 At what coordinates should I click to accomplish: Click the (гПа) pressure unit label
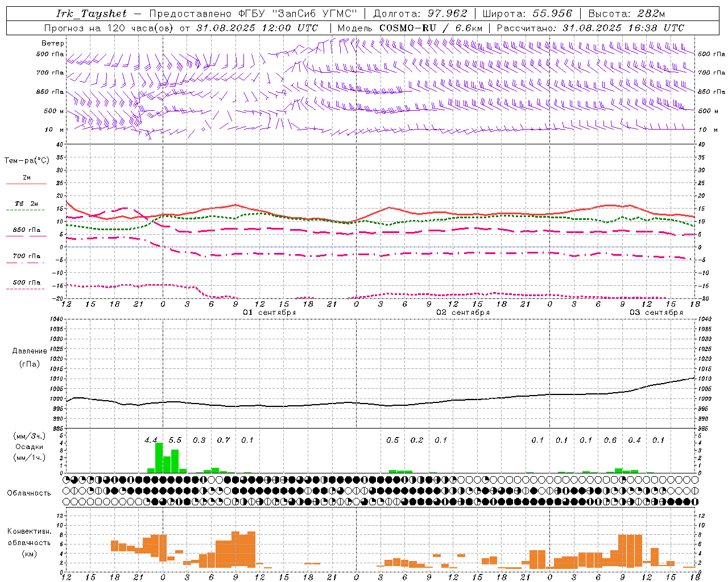point(30,364)
